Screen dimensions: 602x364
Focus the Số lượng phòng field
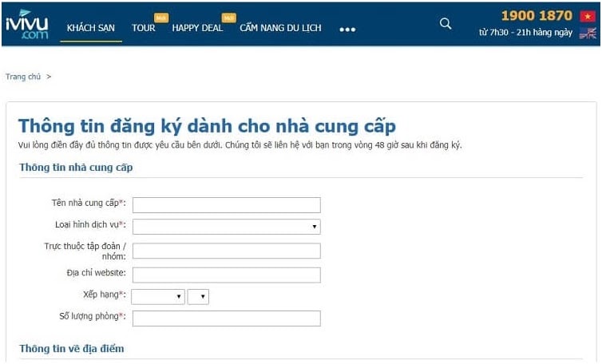click(227, 318)
